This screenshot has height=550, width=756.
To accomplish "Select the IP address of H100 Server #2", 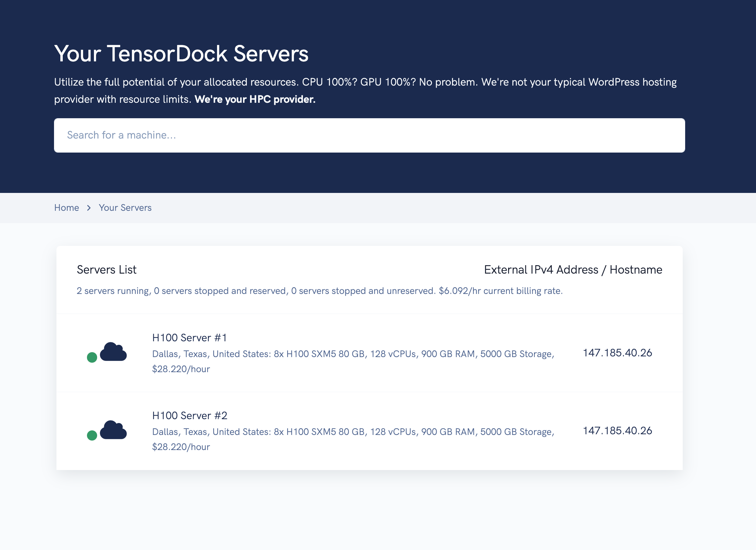I will click(617, 430).
